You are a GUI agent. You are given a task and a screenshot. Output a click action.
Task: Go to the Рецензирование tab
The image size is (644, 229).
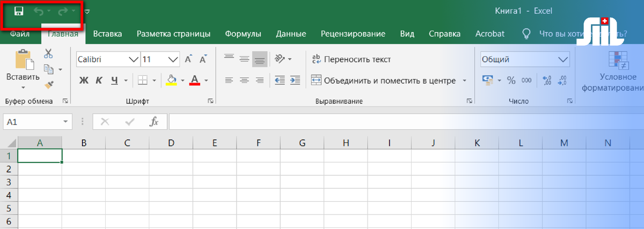click(353, 34)
